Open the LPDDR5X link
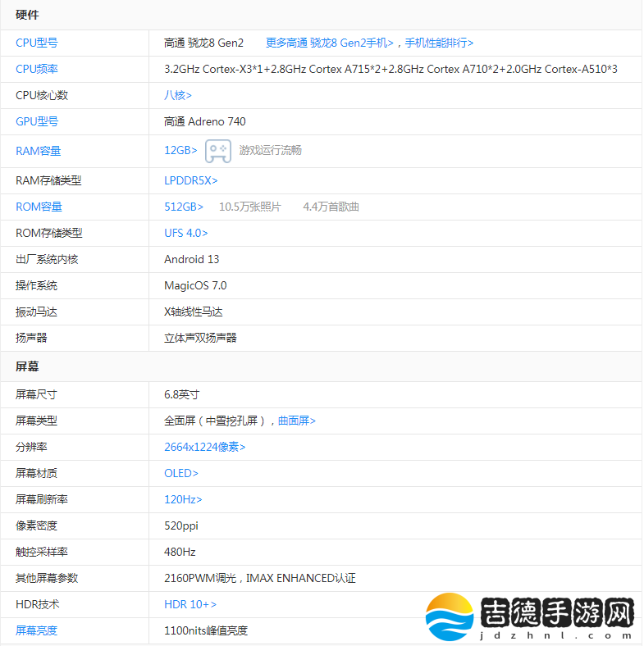Viewport: 644px width, 646px height. [191, 180]
